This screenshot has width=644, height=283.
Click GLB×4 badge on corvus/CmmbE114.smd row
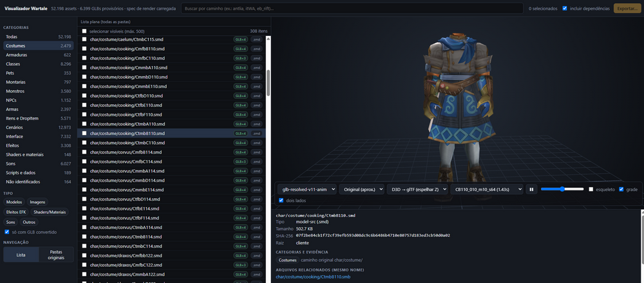click(241, 190)
